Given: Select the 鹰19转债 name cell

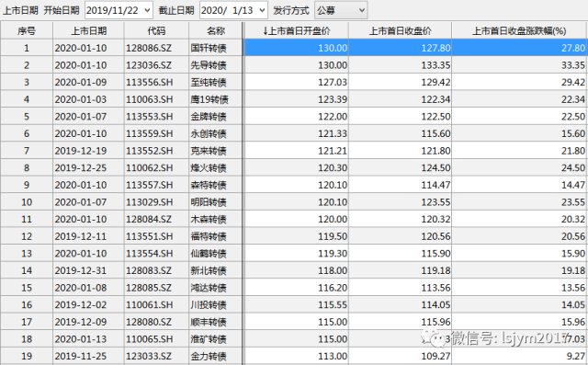Looking at the screenshot, I should [x=216, y=99].
